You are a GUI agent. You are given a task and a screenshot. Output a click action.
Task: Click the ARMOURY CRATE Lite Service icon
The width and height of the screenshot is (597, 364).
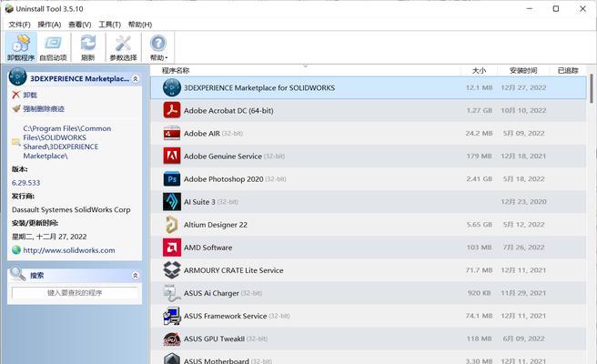click(172, 270)
